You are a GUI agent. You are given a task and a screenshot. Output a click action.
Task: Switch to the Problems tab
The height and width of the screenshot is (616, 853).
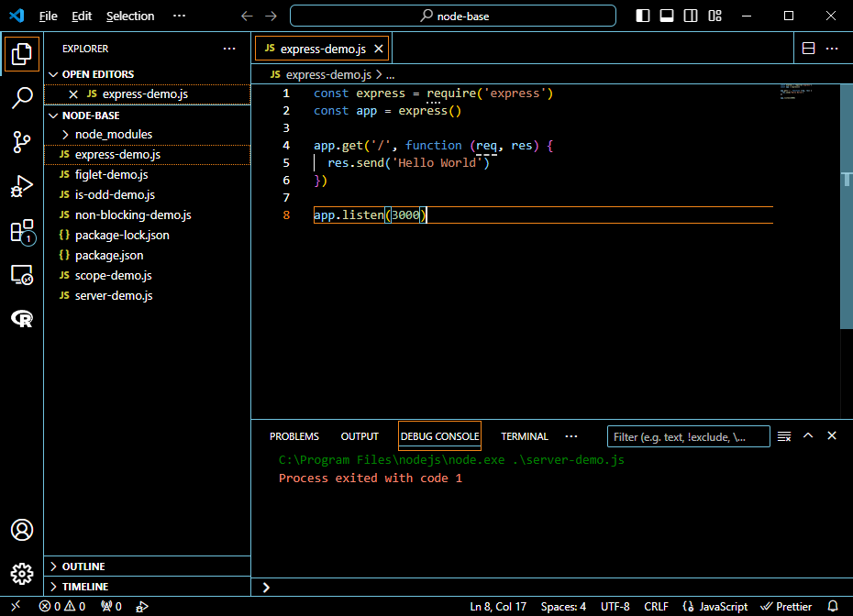294,436
